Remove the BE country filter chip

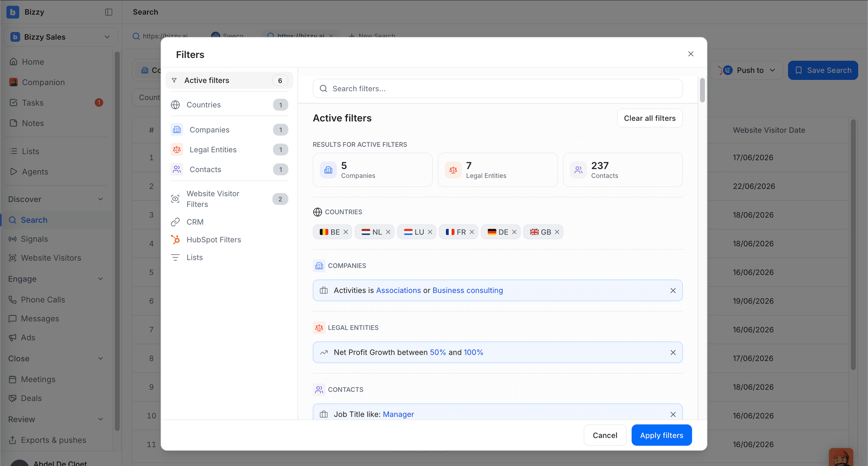click(346, 232)
